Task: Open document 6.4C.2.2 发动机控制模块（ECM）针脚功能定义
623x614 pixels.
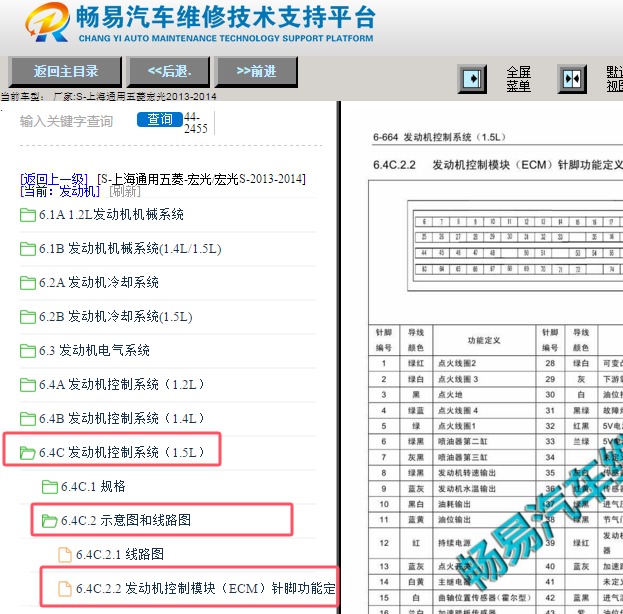Action: coord(206,588)
